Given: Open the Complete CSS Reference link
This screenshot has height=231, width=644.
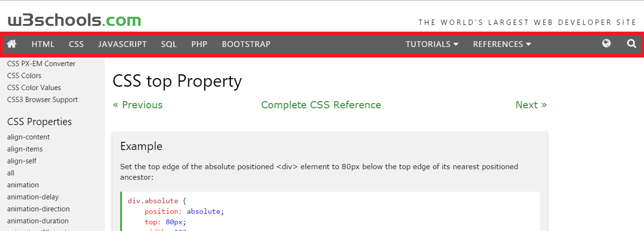Looking at the screenshot, I should (321, 105).
